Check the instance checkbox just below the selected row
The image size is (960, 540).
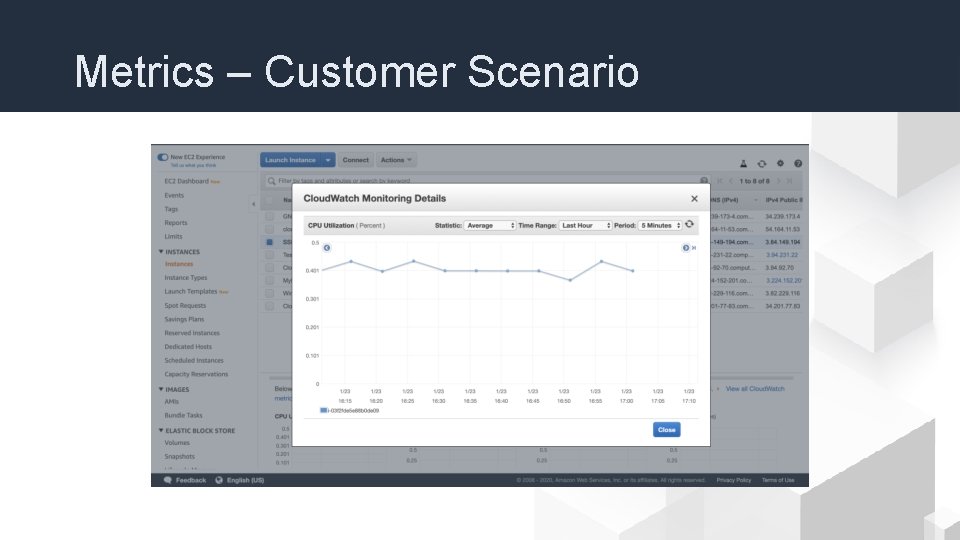tap(269, 255)
